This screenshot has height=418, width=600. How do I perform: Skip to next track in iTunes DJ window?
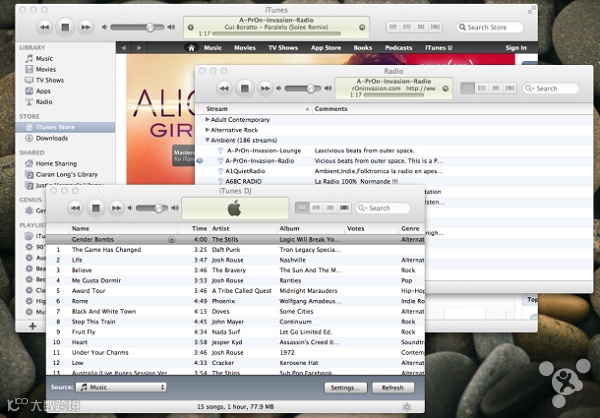click(x=116, y=208)
